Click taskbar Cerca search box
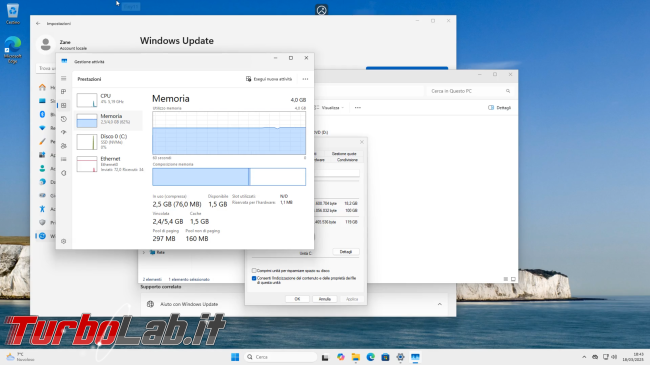650x365 pixels. pos(281,357)
